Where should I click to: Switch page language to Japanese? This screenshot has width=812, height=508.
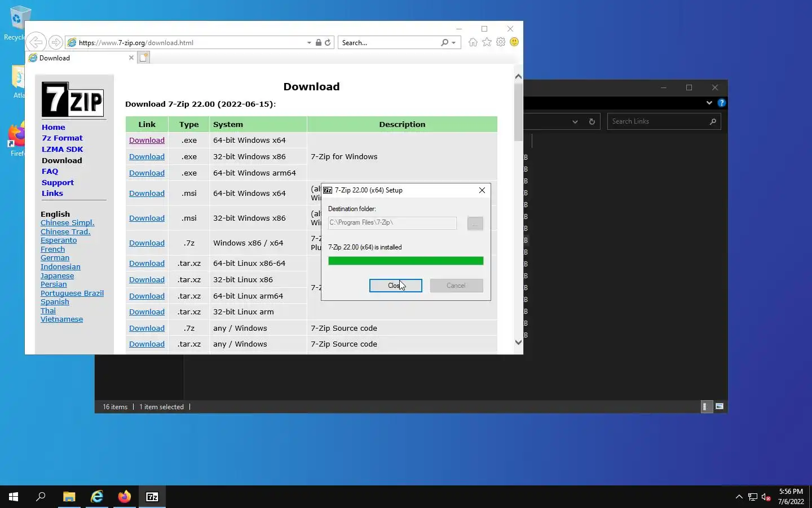tap(58, 275)
